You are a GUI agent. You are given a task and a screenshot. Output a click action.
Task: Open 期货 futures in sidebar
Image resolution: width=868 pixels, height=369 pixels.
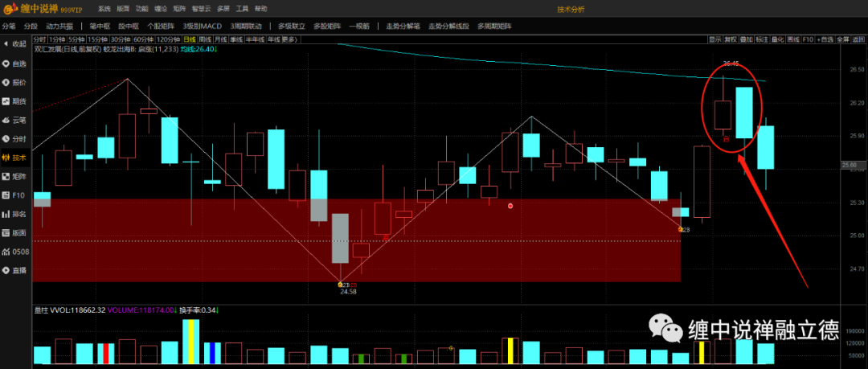tap(15, 100)
